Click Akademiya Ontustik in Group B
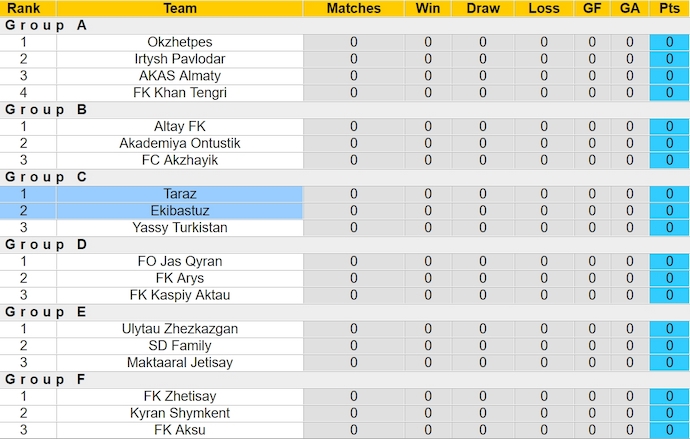The height and width of the screenshot is (439, 690). (180, 143)
